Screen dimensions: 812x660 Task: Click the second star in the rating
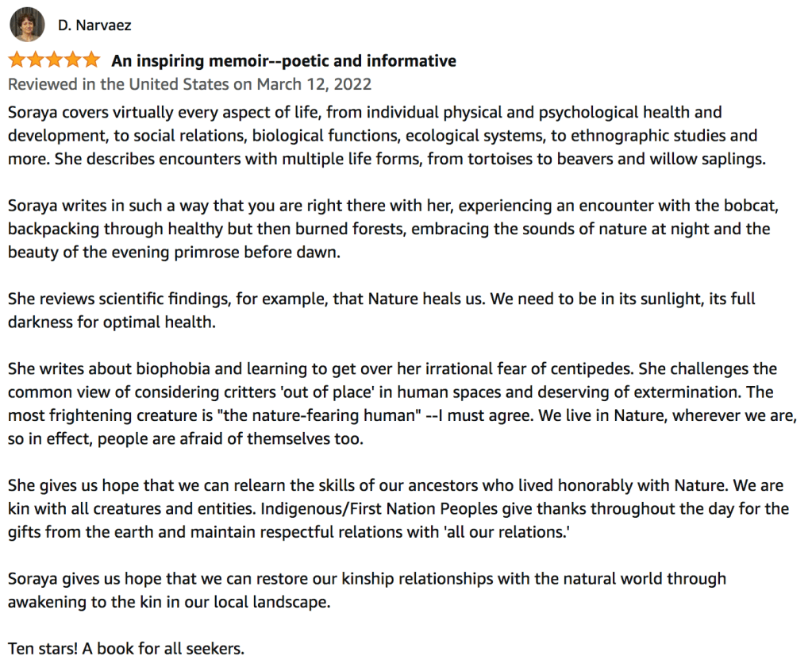[x=36, y=60]
